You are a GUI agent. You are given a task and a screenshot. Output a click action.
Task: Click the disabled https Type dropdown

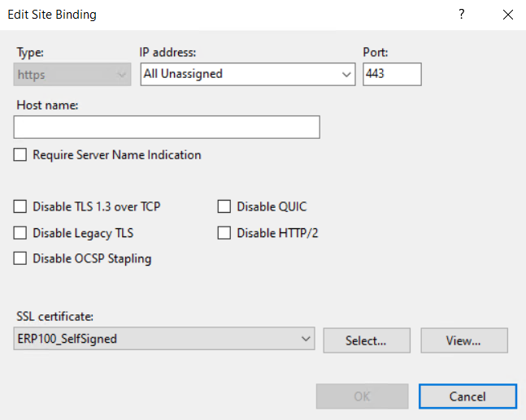tap(72, 74)
